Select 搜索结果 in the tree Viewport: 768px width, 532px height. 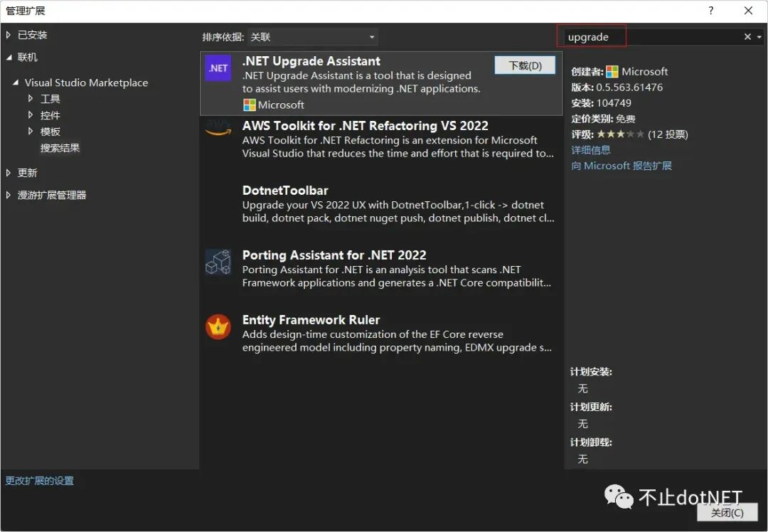60,148
